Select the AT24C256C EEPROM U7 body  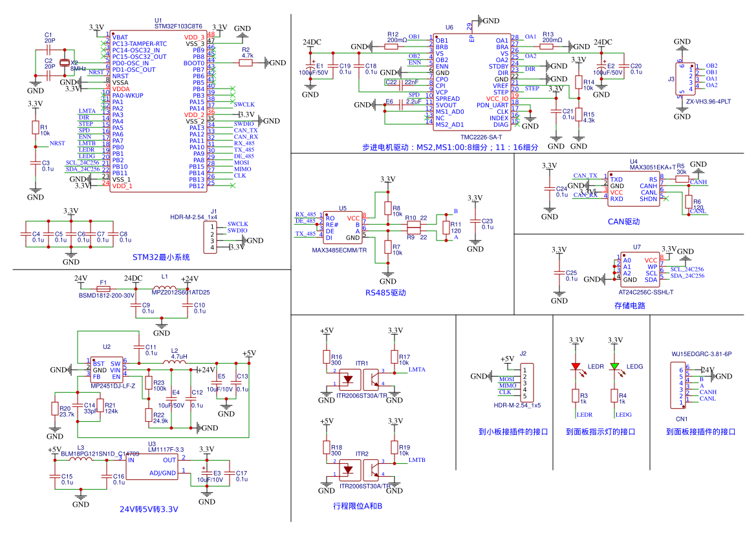640,270
